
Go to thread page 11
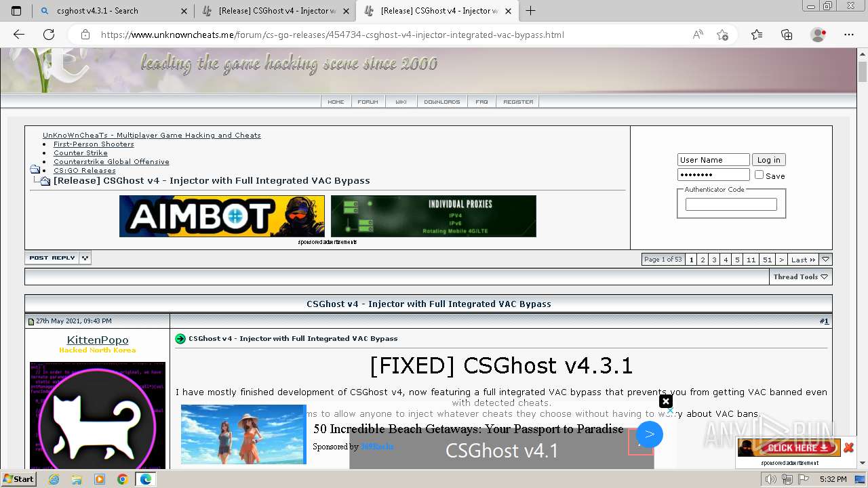click(x=751, y=260)
